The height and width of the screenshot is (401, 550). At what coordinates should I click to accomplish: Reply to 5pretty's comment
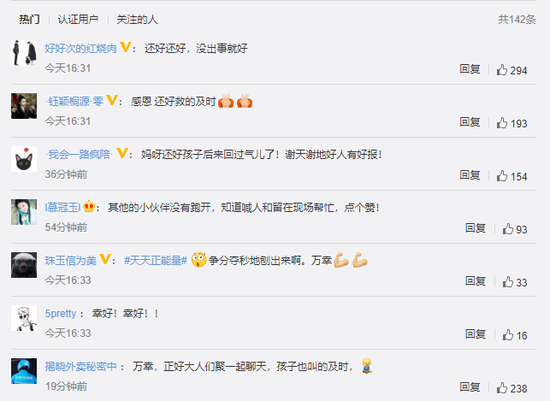point(476,334)
